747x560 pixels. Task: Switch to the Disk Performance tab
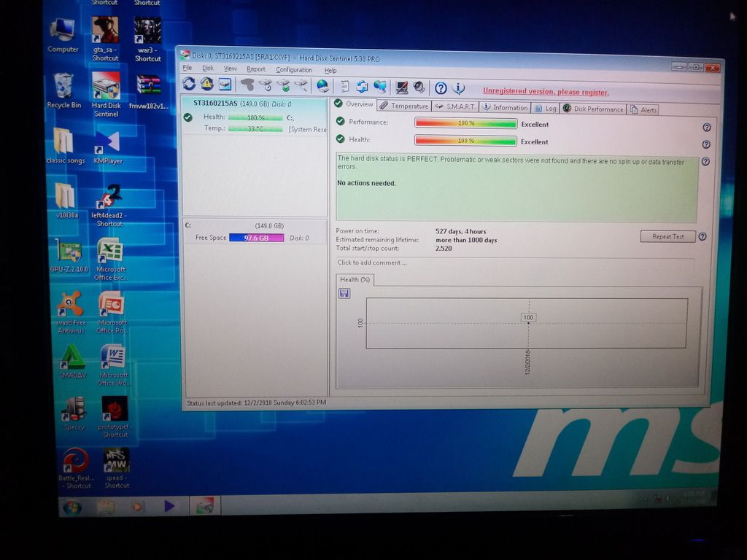593,109
